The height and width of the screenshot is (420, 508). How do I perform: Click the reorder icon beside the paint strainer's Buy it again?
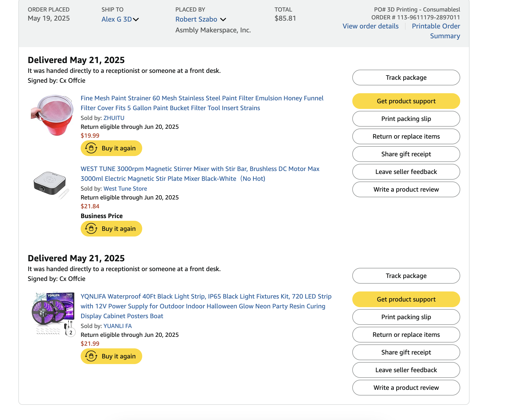point(91,148)
